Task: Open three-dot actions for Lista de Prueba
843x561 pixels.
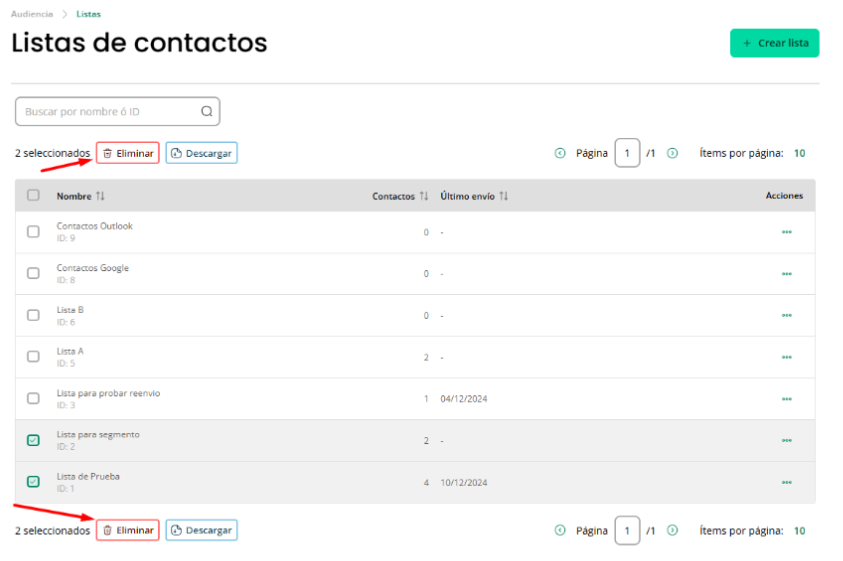Action: [x=787, y=482]
